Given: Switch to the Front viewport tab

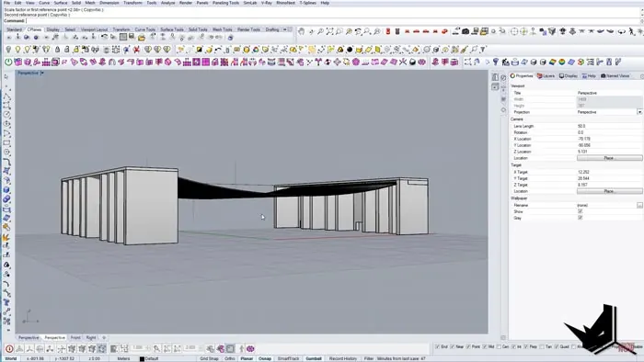Looking at the screenshot, I should point(75,338).
